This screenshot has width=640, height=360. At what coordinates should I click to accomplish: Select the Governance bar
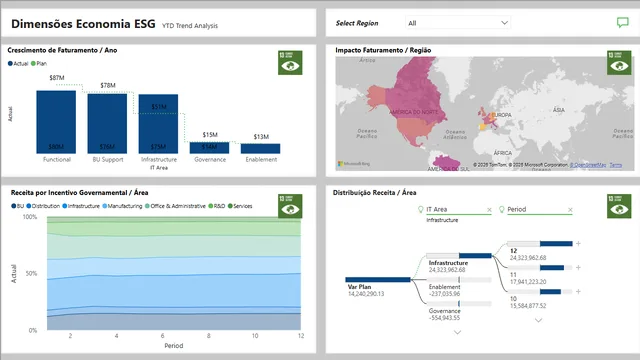(x=209, y=148)
